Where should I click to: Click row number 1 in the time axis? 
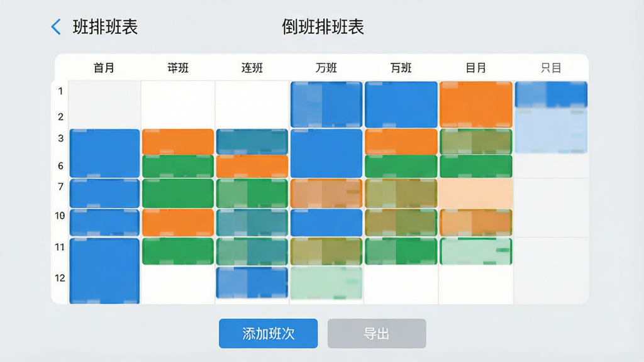click(60, 90)
